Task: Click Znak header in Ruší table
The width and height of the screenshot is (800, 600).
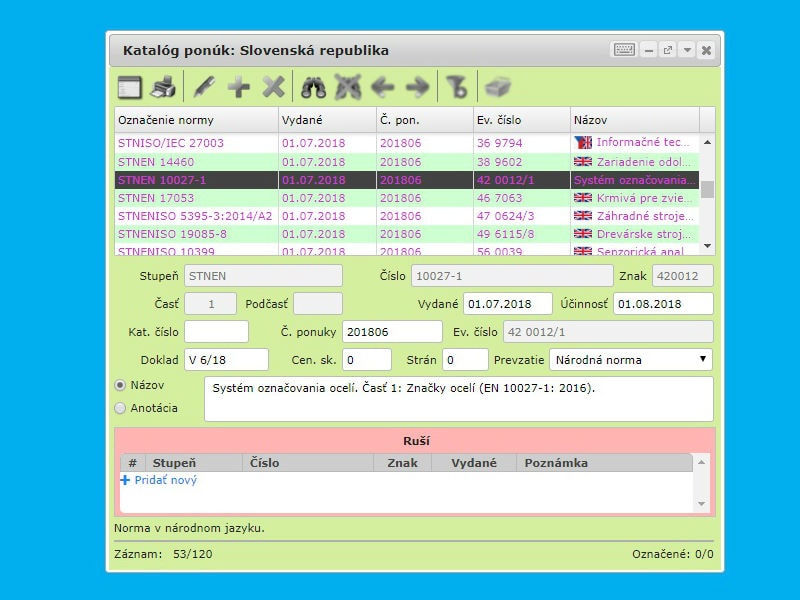Action: tap(403, 463)
